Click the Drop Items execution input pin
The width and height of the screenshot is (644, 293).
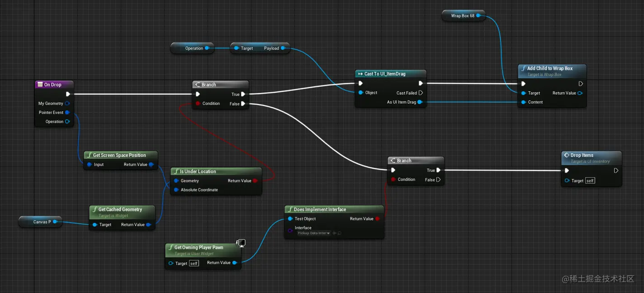coord(567,170)
